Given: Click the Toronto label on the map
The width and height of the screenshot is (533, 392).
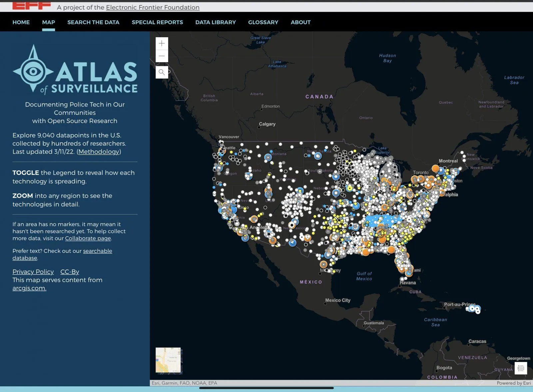Looking at the screenshot, I should tap(421, 172).
